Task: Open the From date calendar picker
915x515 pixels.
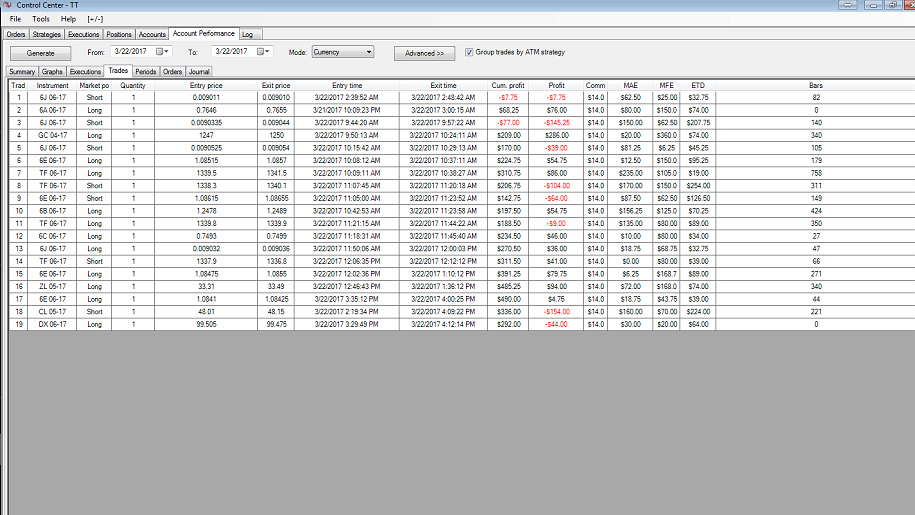Action: (x=162, y=51)
